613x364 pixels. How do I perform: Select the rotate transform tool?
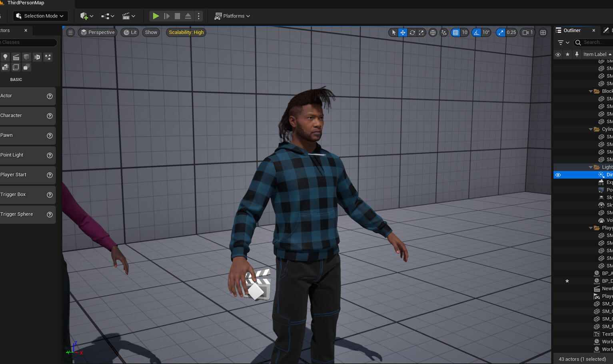click(412, 32)
